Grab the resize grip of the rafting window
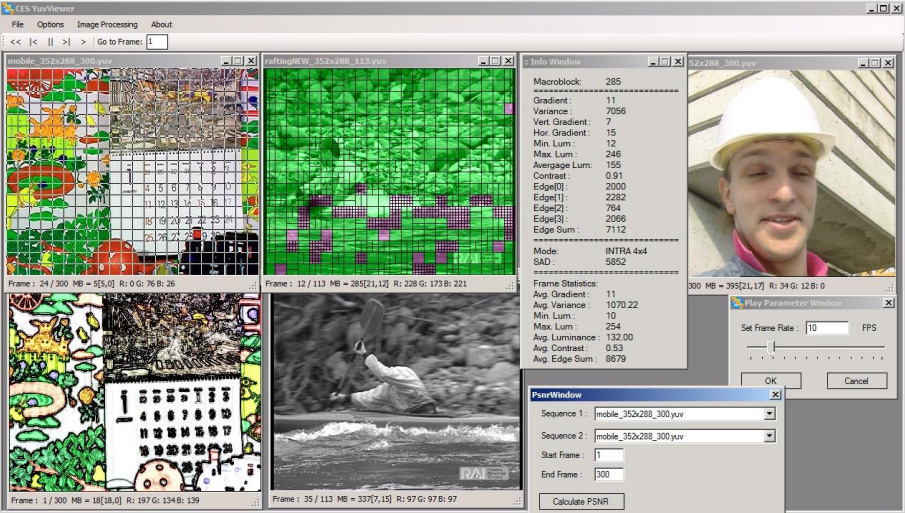Screen dimensions: 905x513 tap(510, 285)
